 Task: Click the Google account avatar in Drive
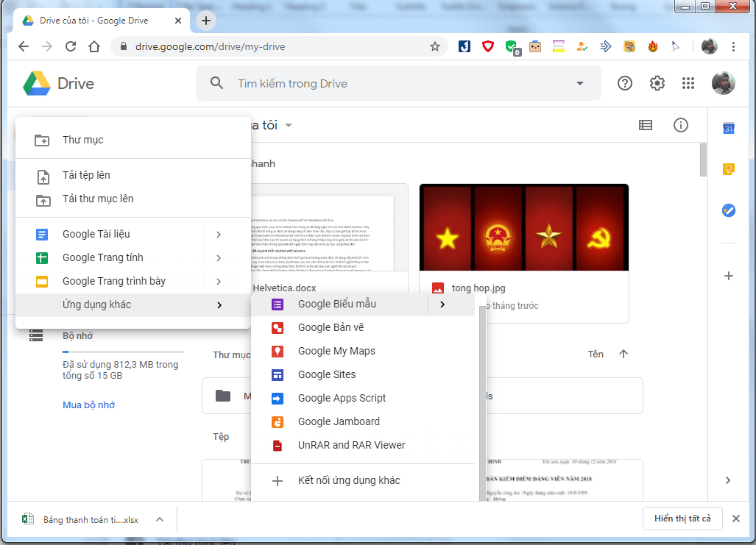(x=723, y=83)
